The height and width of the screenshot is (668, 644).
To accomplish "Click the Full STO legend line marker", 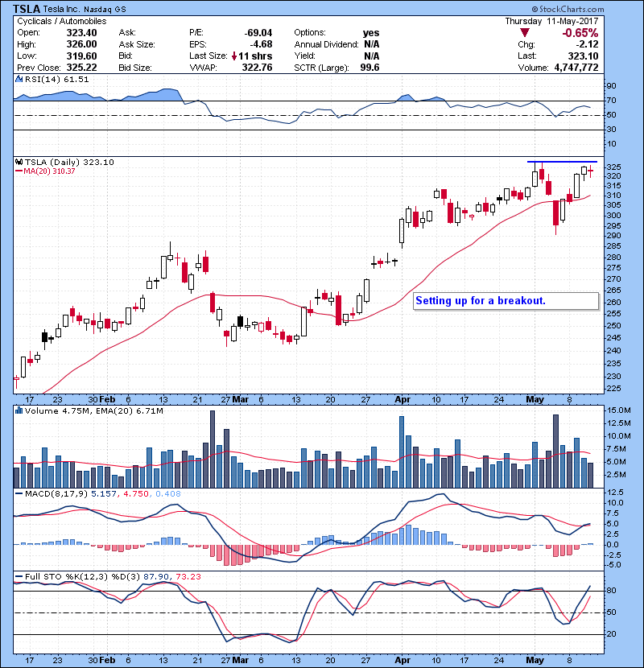I will coord(19,577).
